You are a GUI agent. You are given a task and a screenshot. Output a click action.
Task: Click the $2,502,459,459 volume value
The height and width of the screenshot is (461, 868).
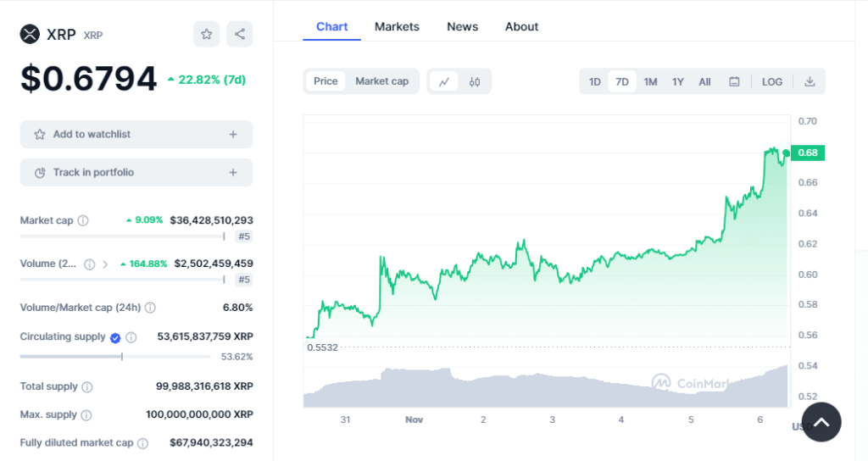[x=214, y=264]
